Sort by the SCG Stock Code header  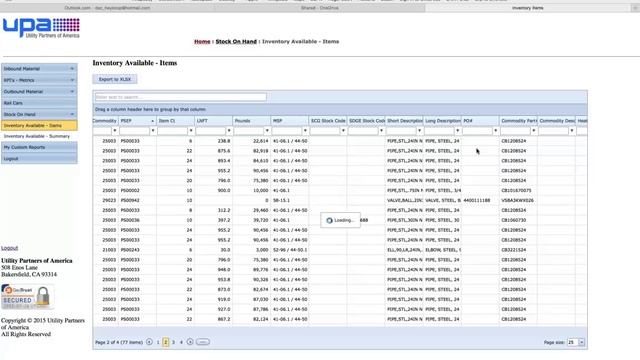[328, 121]
